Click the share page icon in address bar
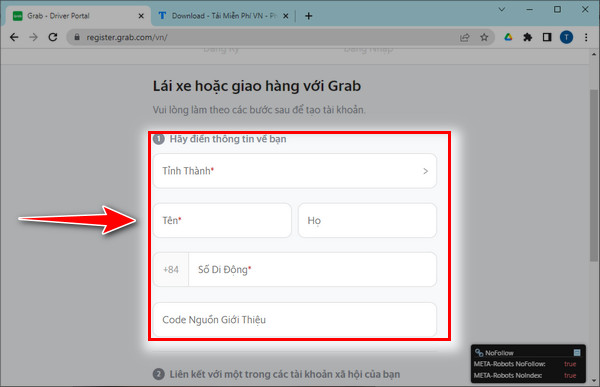The height and width of the screenshot is (387, 600). pyautogui.click(x=465, y=37)
